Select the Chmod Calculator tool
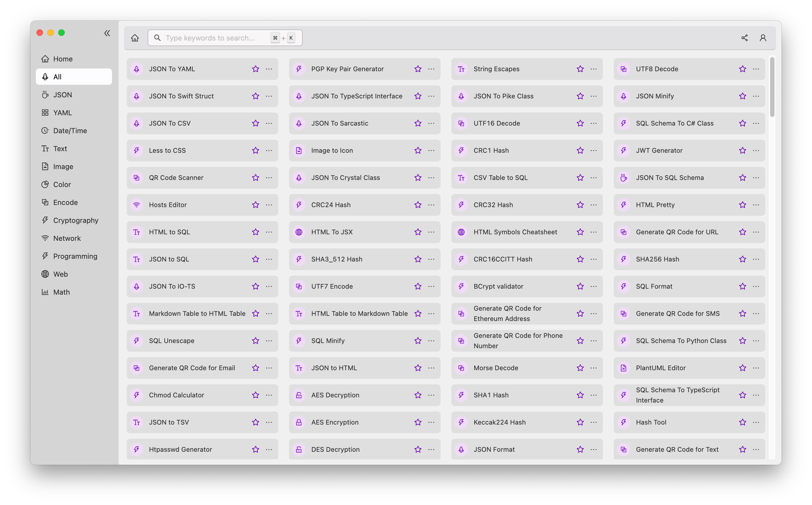The image size is (812, 505). click(176, 395)
